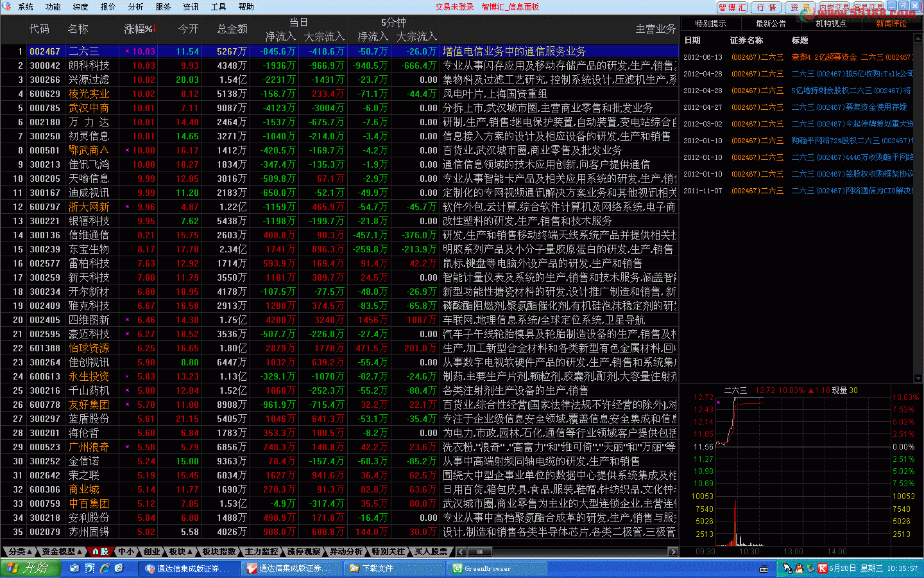Screen dimensions: 924x578
Task: Select the 买入股票 bottom tab
Action: [431, 552]
